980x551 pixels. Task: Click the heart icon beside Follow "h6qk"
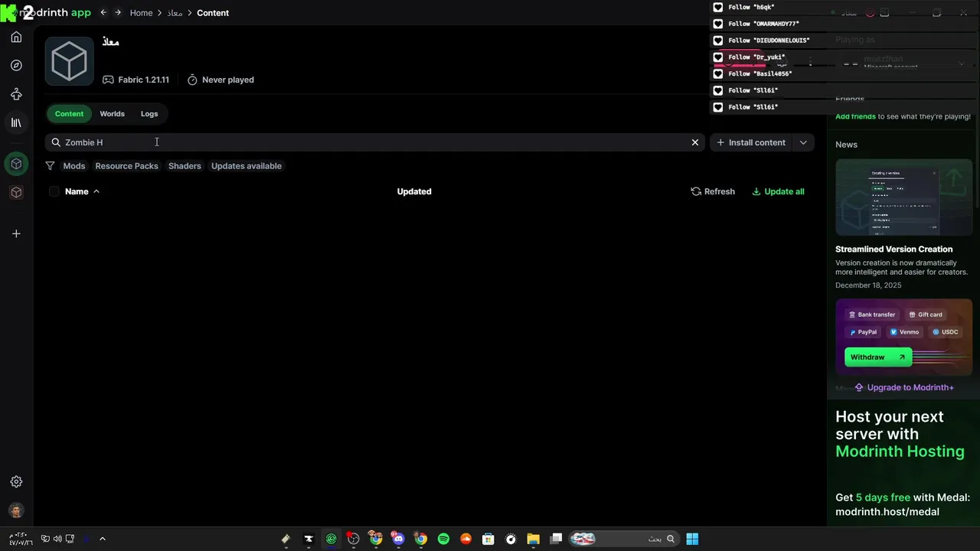tap(717, 7)
